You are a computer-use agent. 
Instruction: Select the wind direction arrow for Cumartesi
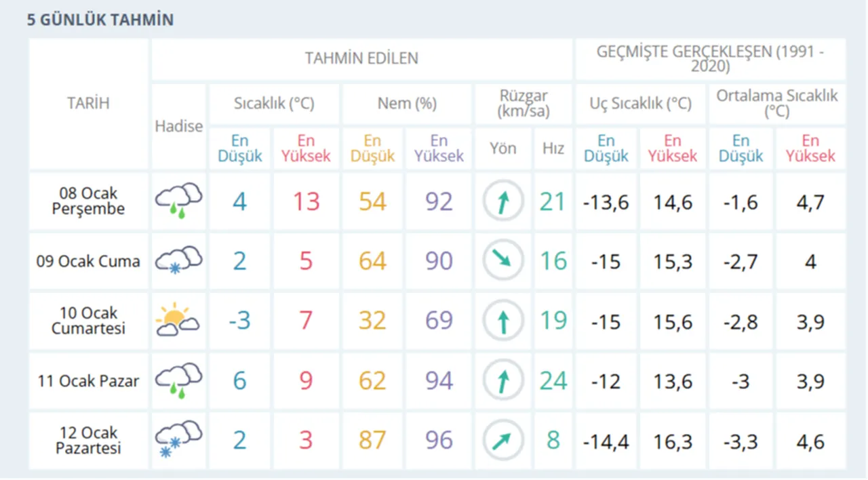(x=502, y=320)
